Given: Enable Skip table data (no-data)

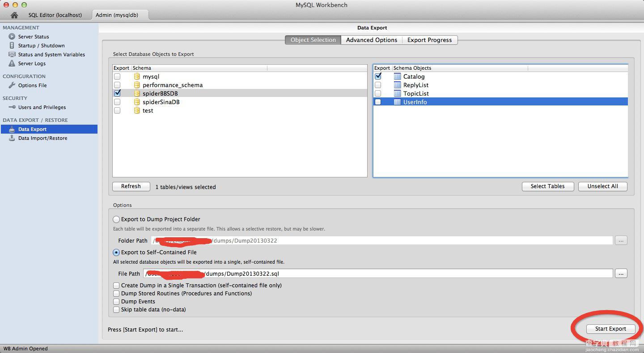Looking at the screenshot, I should 116,310.
